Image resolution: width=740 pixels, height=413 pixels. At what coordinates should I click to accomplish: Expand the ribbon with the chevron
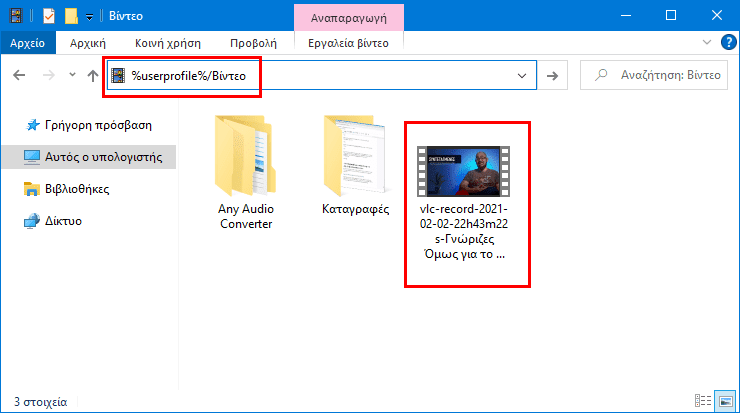(706, 42)
